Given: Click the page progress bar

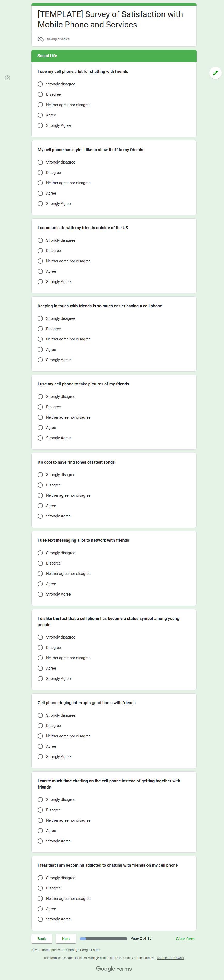Looking at the screenshot, I should click(x=104, y=939).
